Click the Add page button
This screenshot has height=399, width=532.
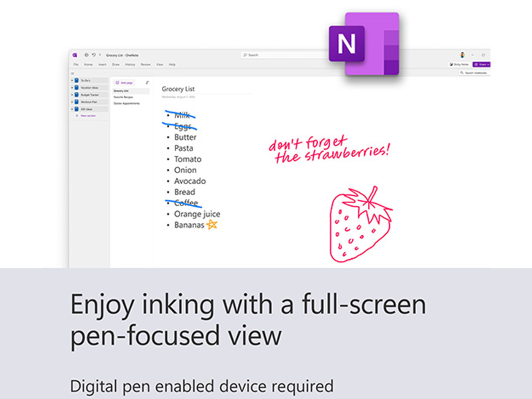click(124, 83)
